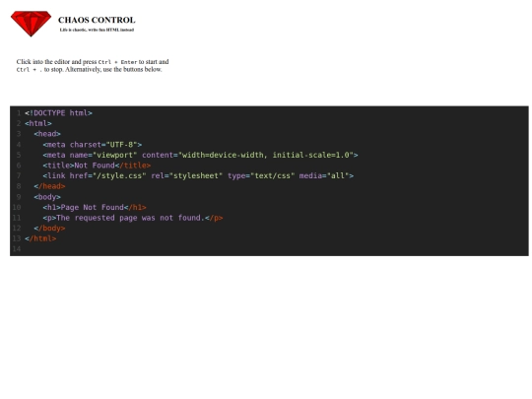Place cursor on the <!DOCTYPE html> line
The image size is (532, 399).
click(58, 113)
